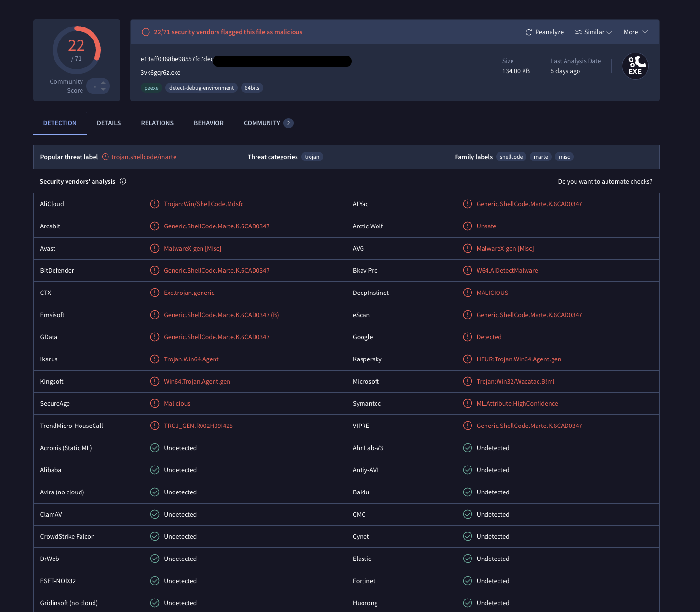Click the '22/71 security vendors flagged' message
Viewport: 700px width, 612px height.
pyautogui.click(x=228, y=32)
